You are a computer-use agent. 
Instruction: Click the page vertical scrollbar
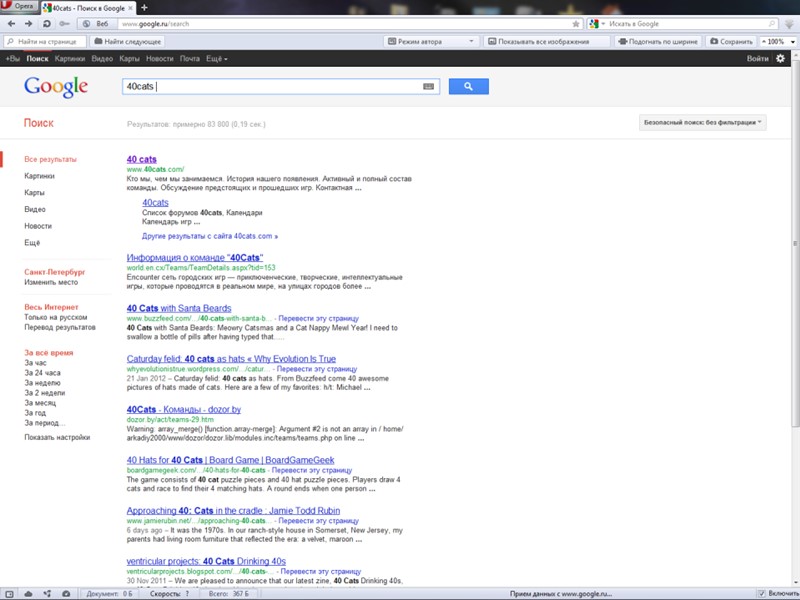click(795, 245)
